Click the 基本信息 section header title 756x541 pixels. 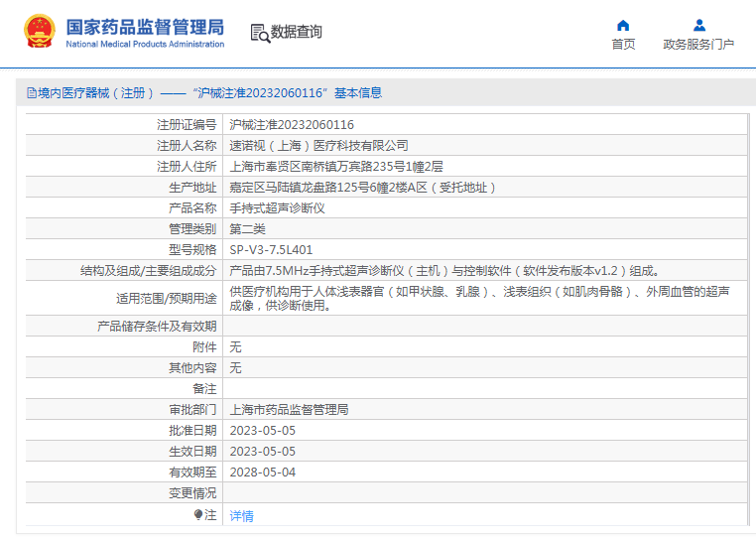point(357,93)
